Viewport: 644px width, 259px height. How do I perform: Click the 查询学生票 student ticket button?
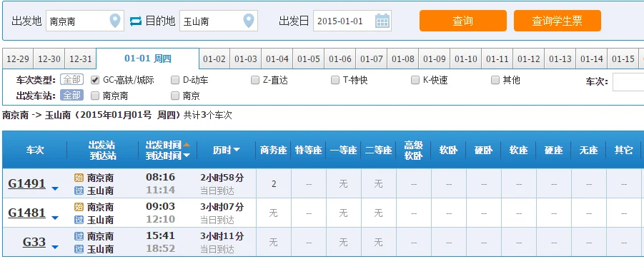tap(558, 21)
